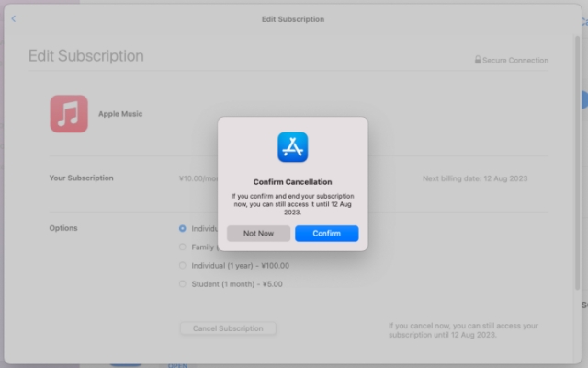Click the Secure Connection lock icon

pos(478,60)
